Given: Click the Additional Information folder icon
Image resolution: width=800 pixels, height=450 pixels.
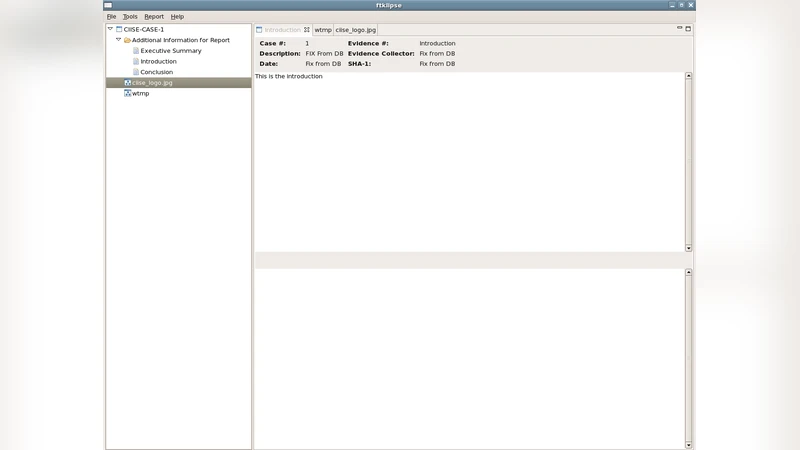Looking at the screenshot, I should 127,40.
